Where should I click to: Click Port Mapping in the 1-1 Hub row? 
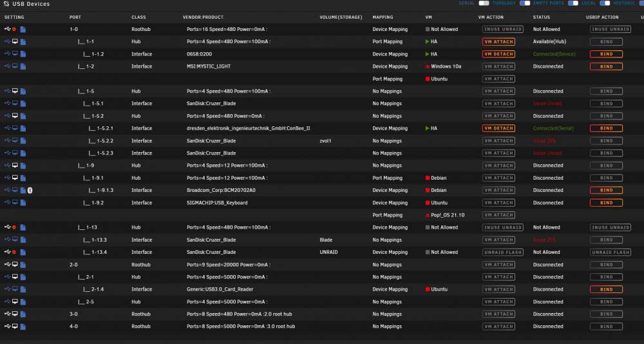[x=387, y=42]
